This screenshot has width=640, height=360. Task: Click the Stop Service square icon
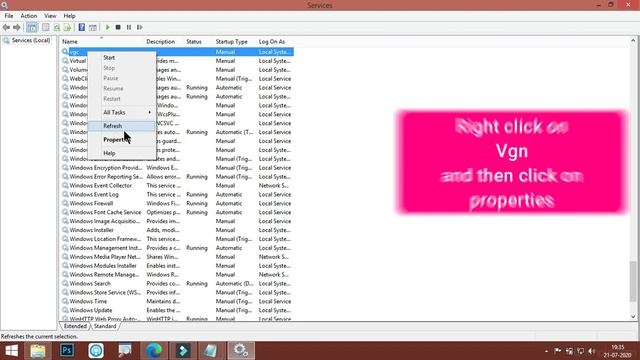pos(118,27)
